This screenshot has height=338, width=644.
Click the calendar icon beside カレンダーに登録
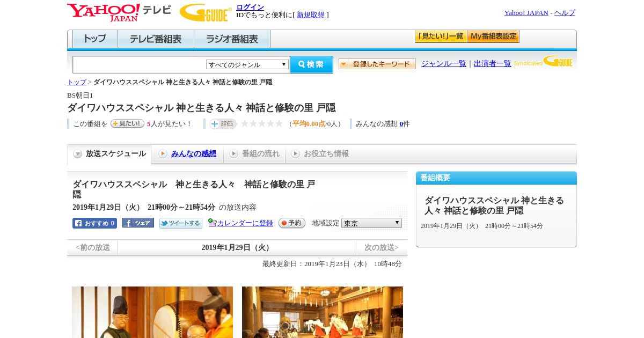coord(212,223)
